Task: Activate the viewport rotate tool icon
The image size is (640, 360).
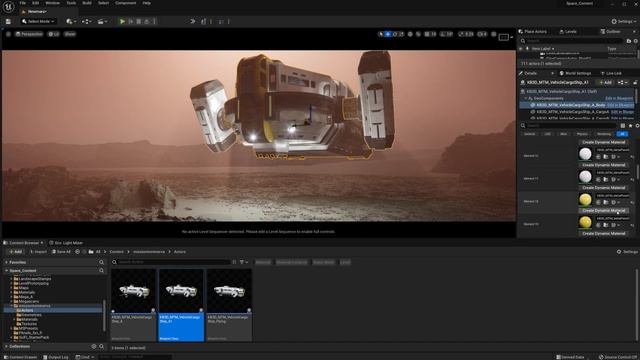Action: 395,34
